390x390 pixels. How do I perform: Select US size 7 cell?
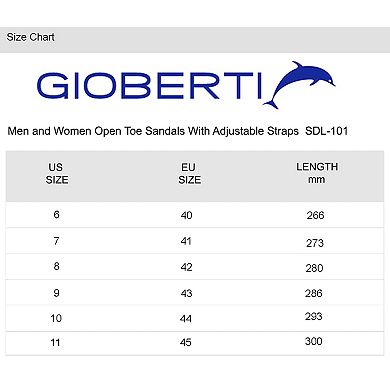point(56,240)
